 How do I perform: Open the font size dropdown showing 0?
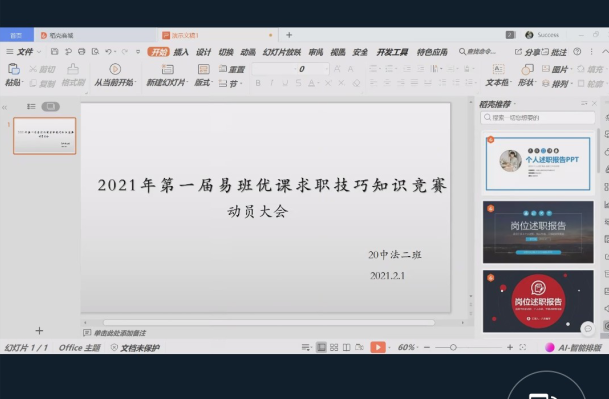(x=327, y=69)
